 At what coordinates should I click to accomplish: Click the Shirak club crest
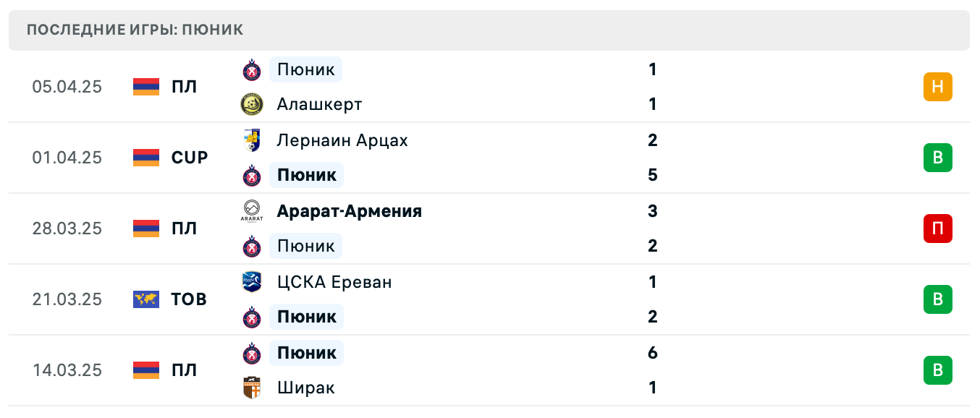[x=252, y=388]
